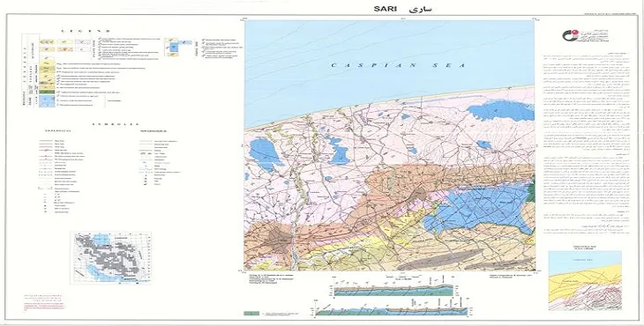Viewport: 644px width, 326px height.
Task: Click the green swatch below the map
Action: click(x=251, y=314)
